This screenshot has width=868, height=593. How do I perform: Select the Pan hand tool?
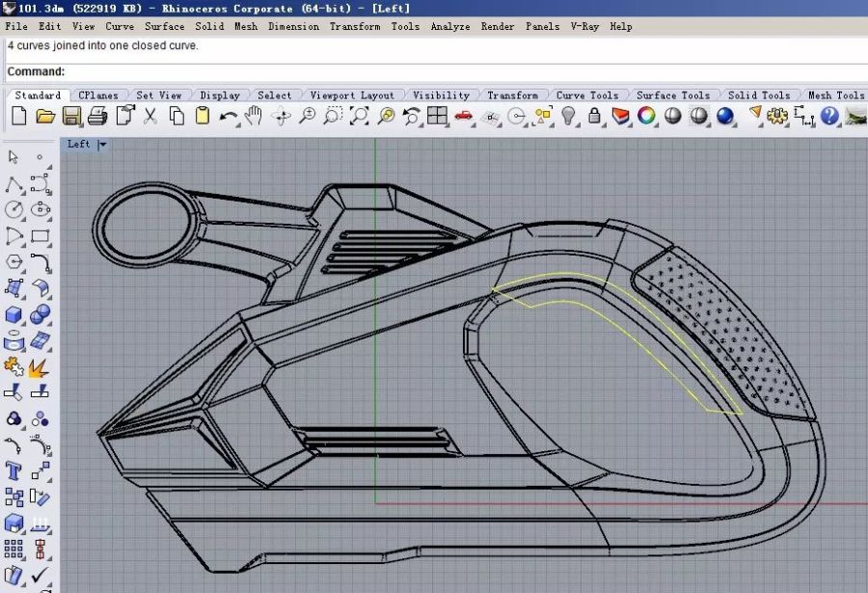tap(254, 117)
